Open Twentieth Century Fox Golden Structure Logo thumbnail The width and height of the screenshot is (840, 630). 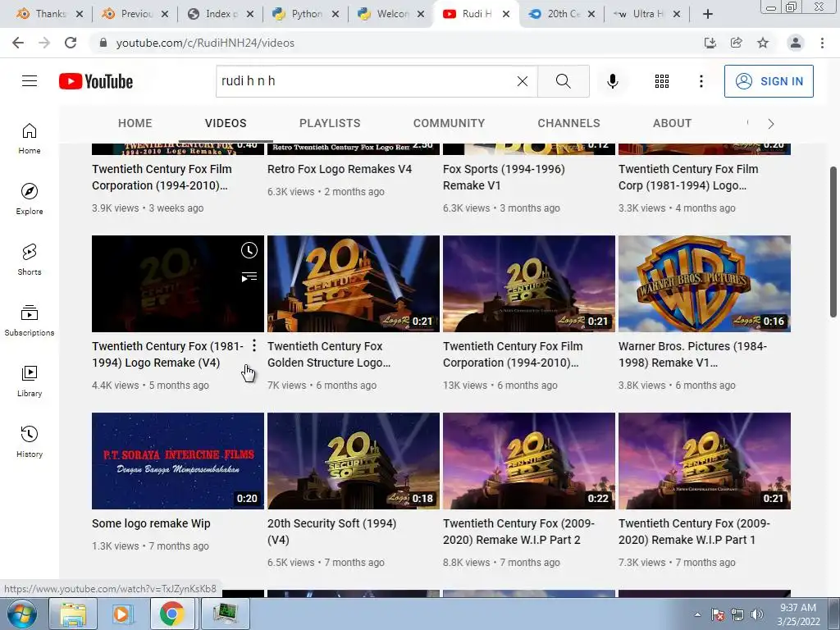tap(353, 283)
